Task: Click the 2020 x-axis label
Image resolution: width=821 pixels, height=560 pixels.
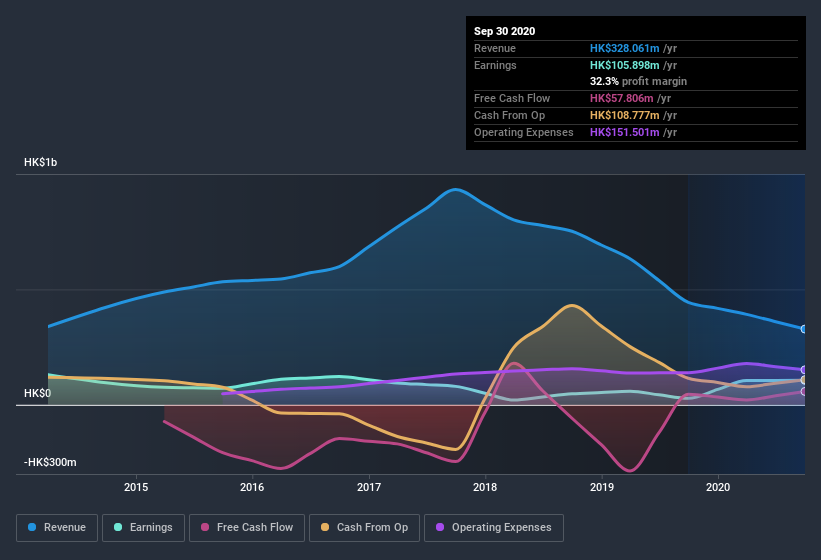Action: [718, 487]
